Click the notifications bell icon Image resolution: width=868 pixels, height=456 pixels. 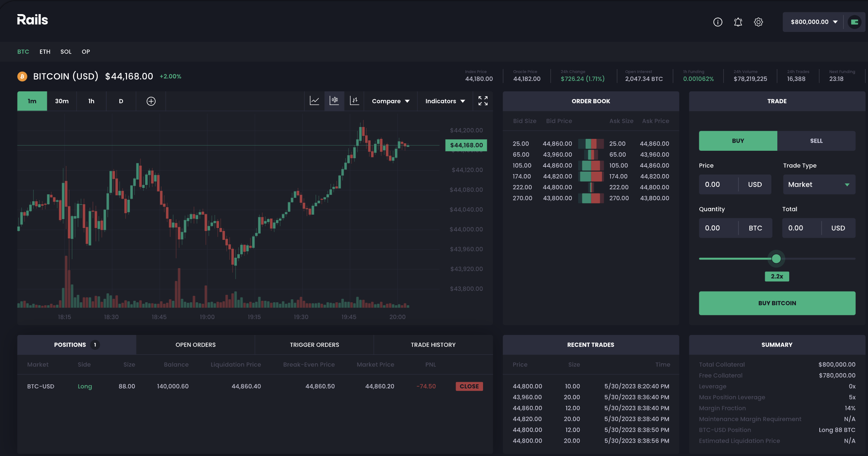(x=738, y=22)
